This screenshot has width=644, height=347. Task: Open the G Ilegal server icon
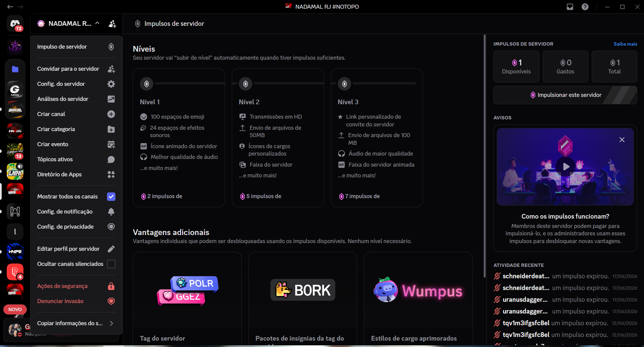point(15,89)
